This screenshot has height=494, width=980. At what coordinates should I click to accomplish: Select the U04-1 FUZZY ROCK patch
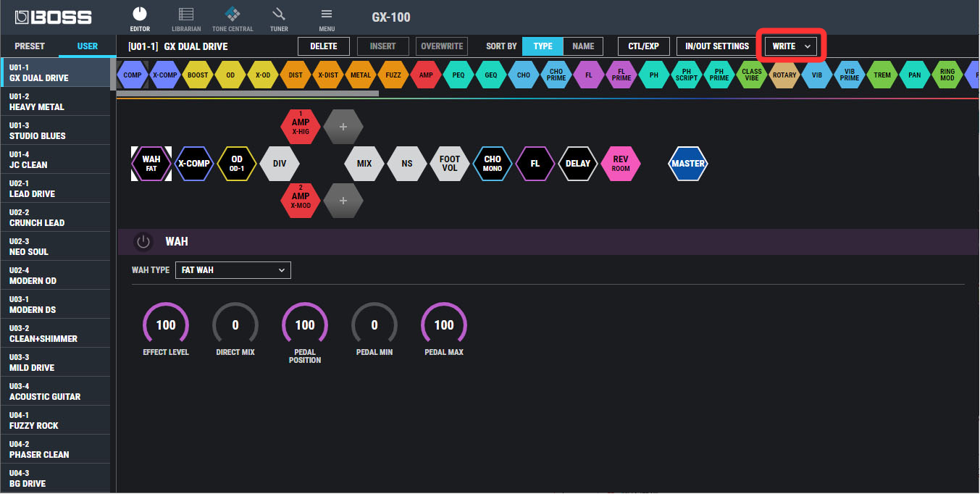click(x=55, y=420)
